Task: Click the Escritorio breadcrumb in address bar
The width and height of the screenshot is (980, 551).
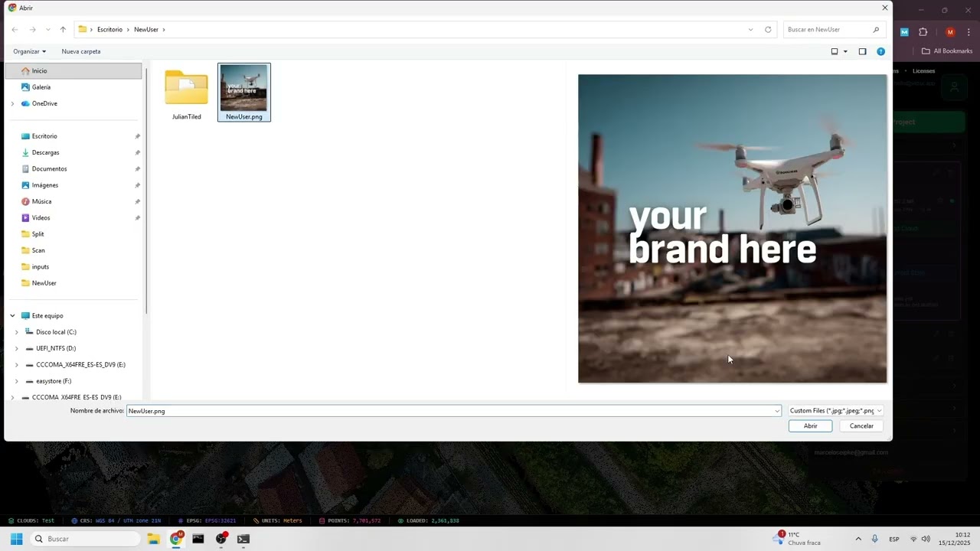Action: click(109, 30)
